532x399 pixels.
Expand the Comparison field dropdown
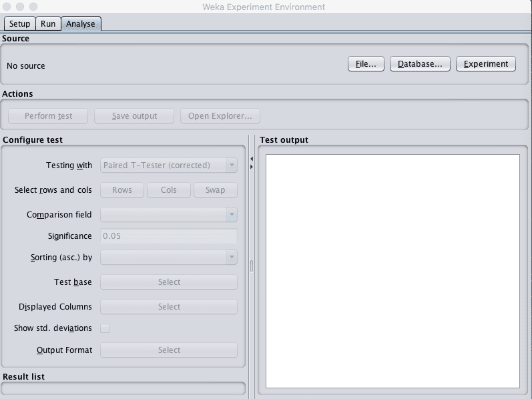[169, 215]
